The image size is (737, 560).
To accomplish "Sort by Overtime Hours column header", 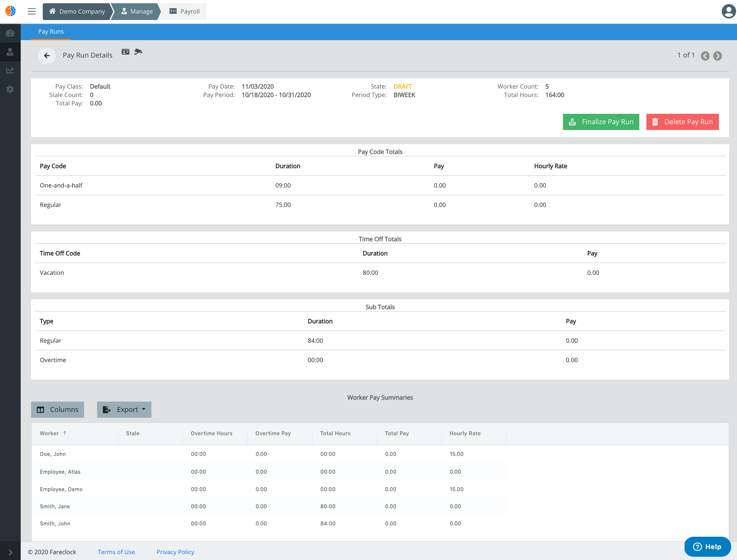I will [x=212, y=433].
